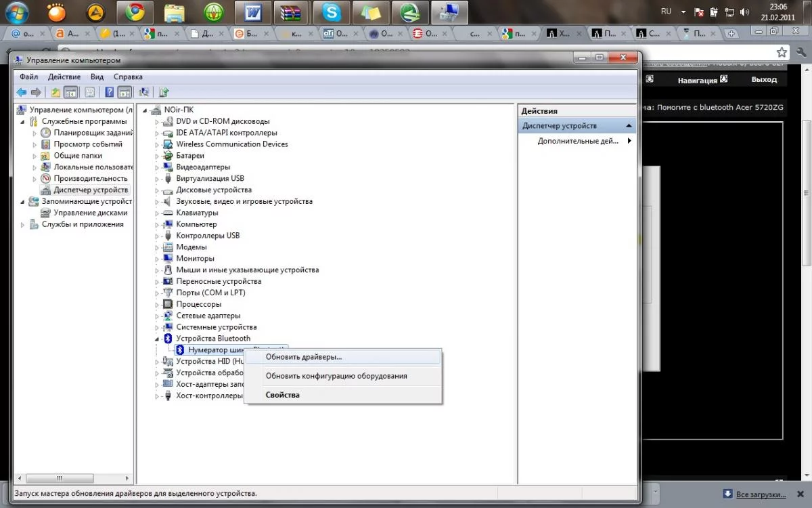812x508 pixels.
Task: Click the Bluetooth icon of Нумератор шины
Action: click(x=180, y=350)
